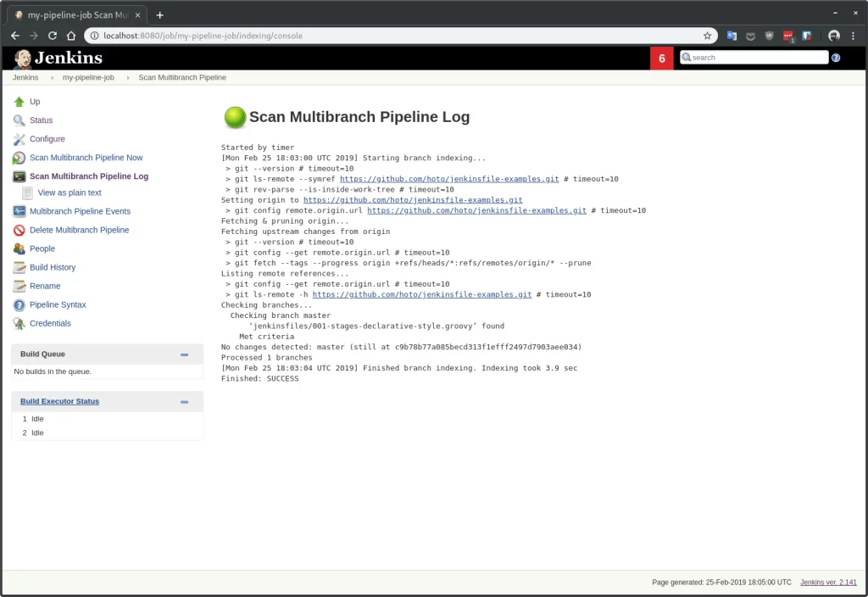
Task: Open the browser home page
Action: [71, 36]
